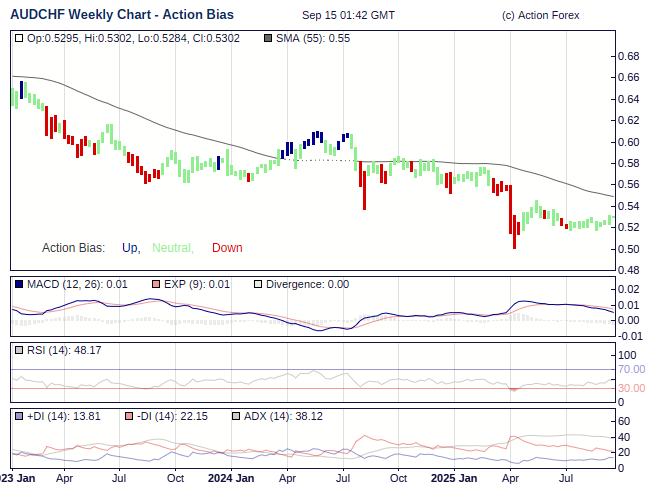Viewport: 650px width, 489px height.
Task: Click the pink -DI (14) legend swatch
Action: click(x=130, y=416)
